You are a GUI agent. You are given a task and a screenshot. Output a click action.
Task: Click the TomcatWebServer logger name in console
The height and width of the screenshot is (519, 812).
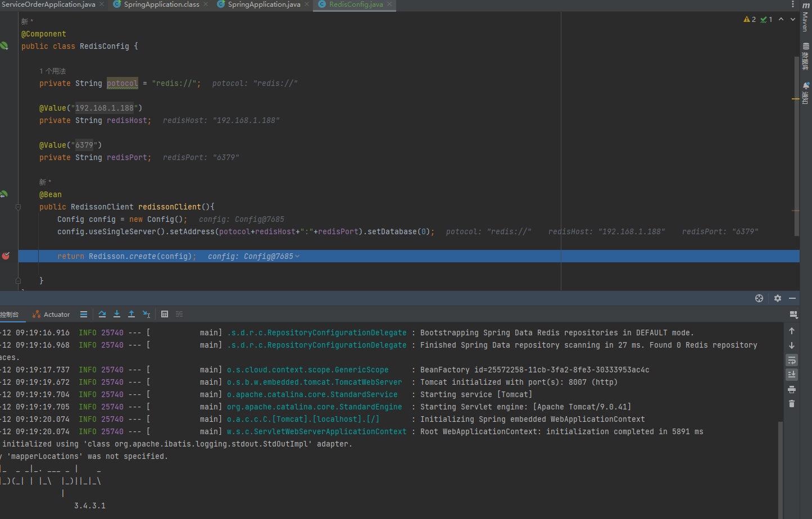[315, 383]
